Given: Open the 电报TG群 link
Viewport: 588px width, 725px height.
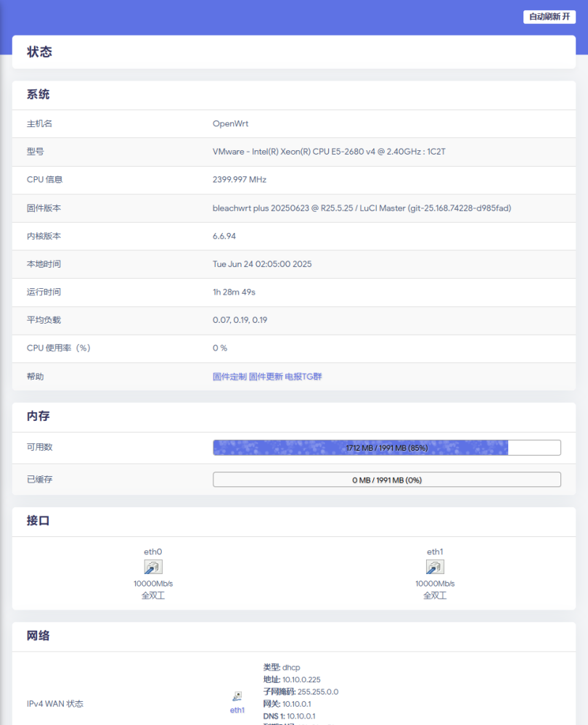Looking at the screenshot, I should tap(303, 377).
